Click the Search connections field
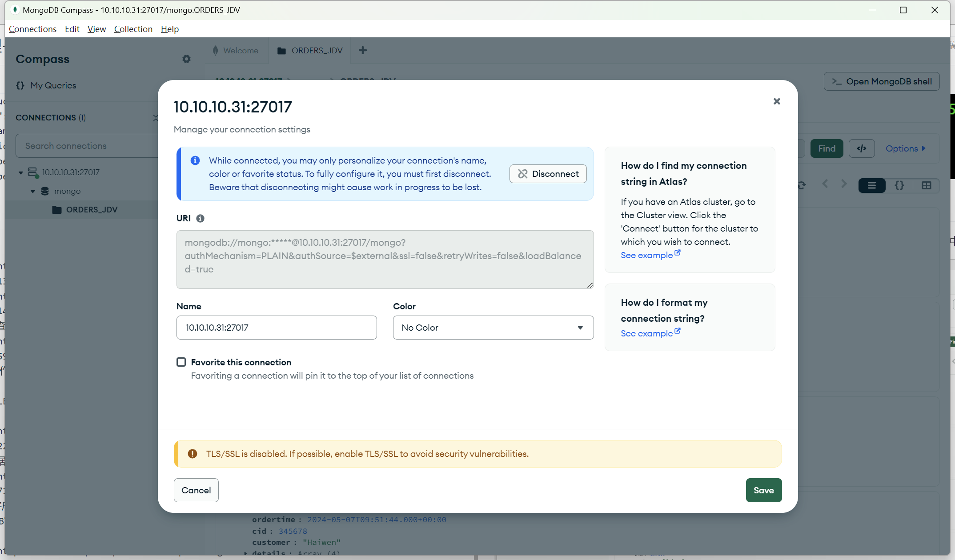Viewport: 955px width, 560px height. click(x=87, y=146)
